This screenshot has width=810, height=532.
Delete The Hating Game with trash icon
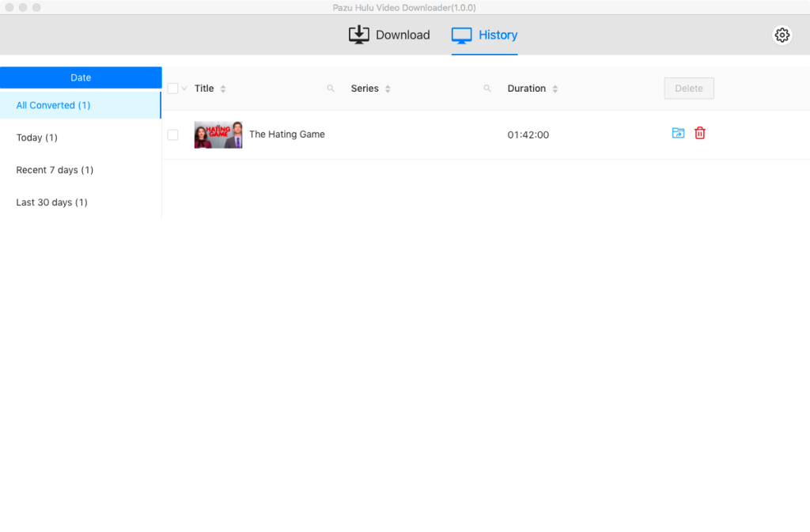699,133
